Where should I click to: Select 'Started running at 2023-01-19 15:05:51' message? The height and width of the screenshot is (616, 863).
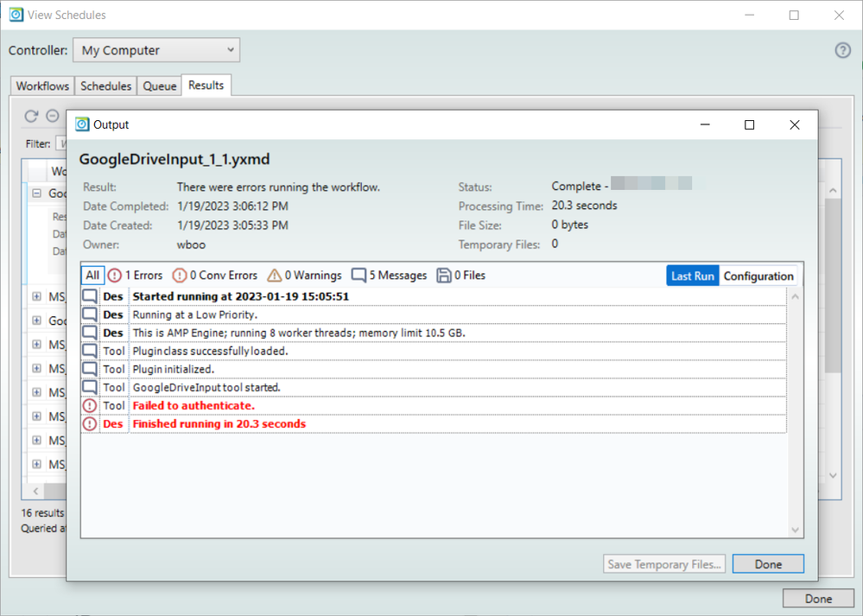pyautogui.click(x=240, y=296)
